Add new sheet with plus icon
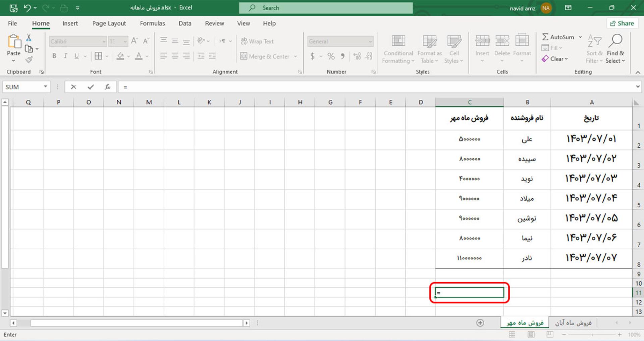This screenshot has height=341, width=644. (x=480, y=323)
